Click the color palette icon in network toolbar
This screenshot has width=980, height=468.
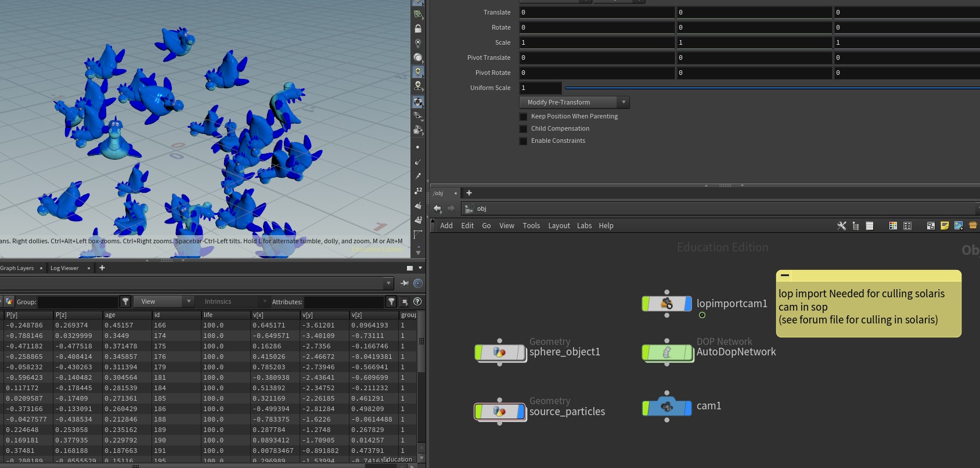(893, 226)
